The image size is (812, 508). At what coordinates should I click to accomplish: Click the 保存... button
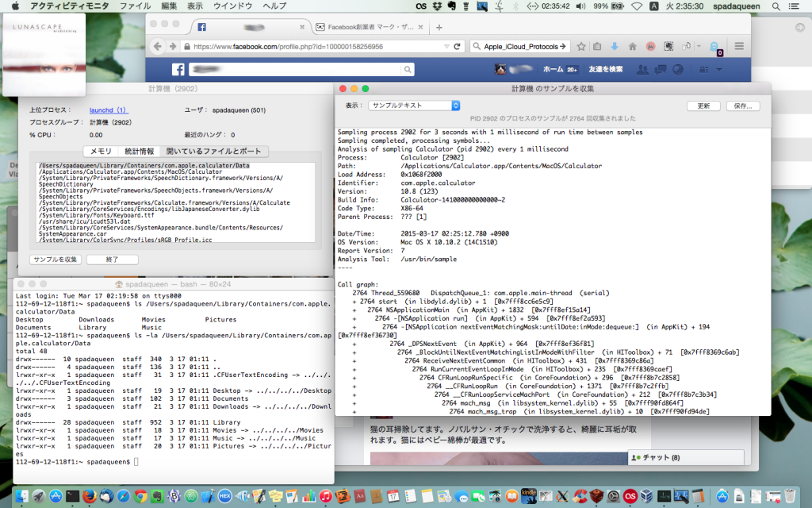pyautogui.click(x=743, y=106)
